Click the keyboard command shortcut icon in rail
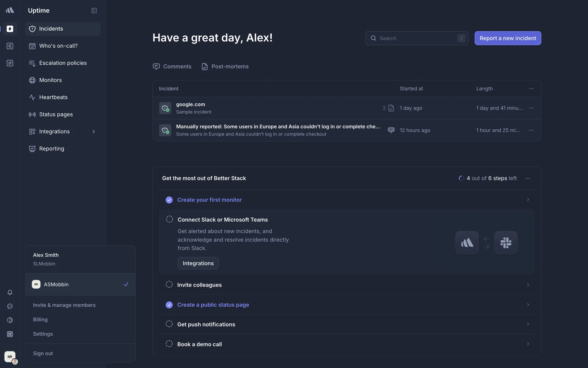Image resolution: width=588 pixels, height=368 pixels. [10, 334]
